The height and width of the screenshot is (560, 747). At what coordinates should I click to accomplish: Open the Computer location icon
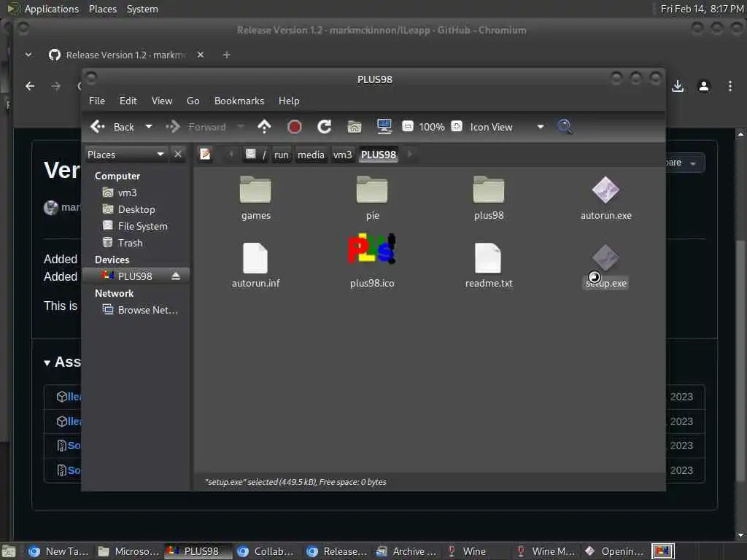pyautogui.click(x=384, y=127)
